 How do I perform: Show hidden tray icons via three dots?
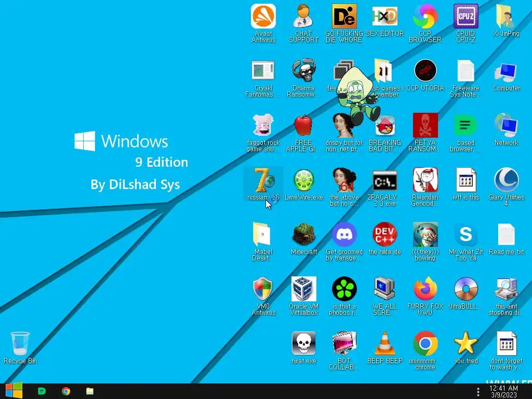pos(478,392)
